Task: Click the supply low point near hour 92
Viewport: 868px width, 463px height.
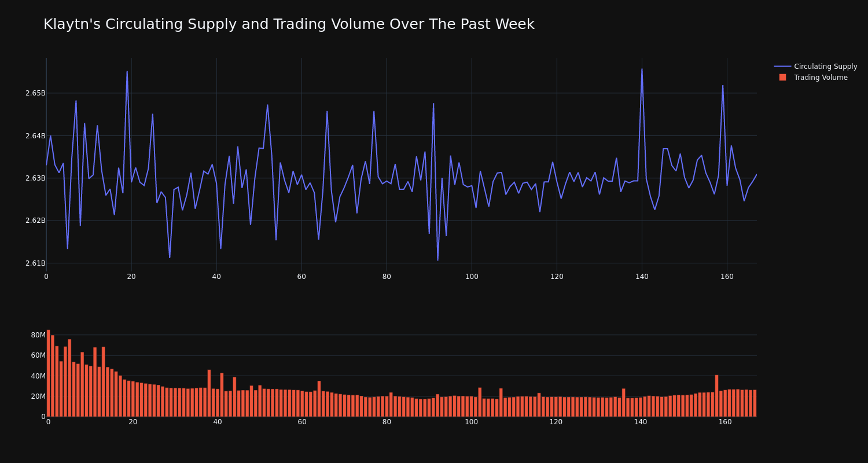Action: [x=437, y=260]
